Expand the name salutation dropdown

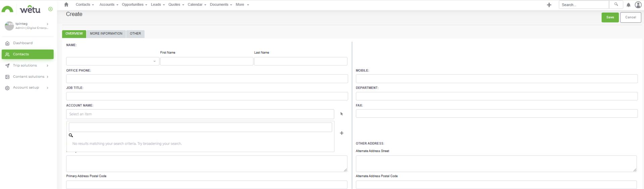click(x=112, y=61)
